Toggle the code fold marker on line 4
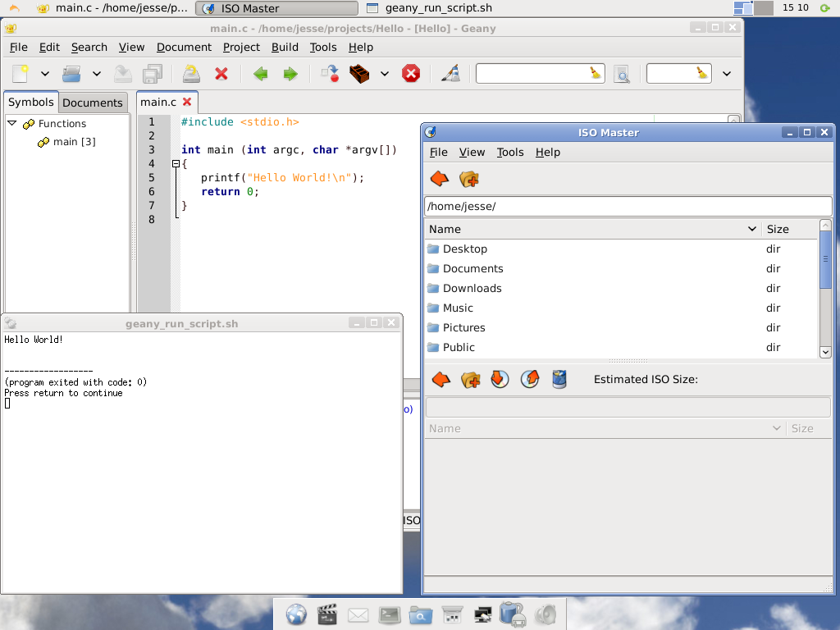This screenshot has height=630, width=840. click(176, 164)
